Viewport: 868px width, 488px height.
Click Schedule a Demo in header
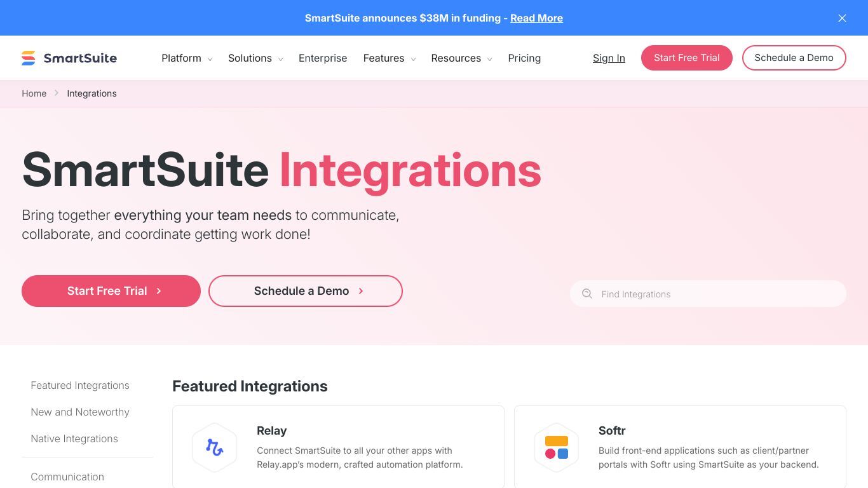794,58
